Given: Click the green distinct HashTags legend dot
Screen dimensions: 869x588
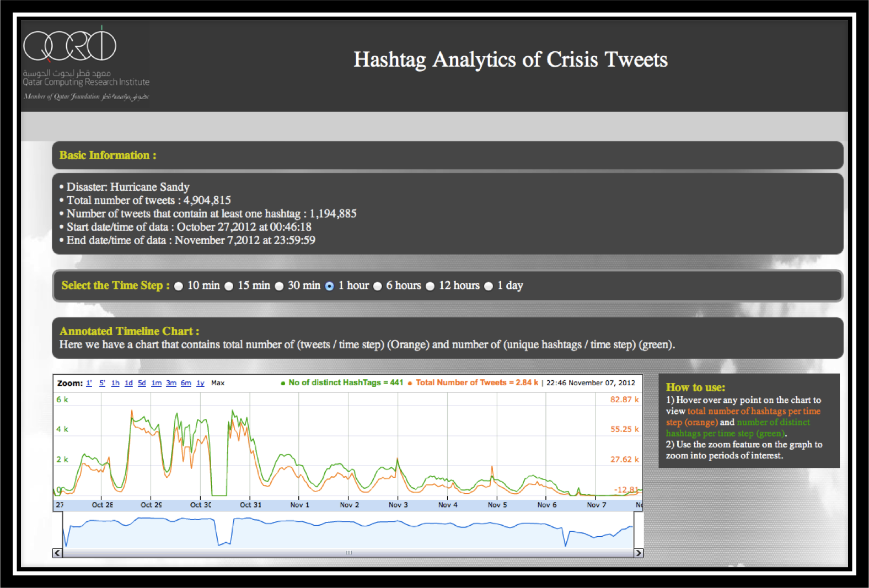Looking at the screenshot, I should pyautogui.click(x=283, y=383).
